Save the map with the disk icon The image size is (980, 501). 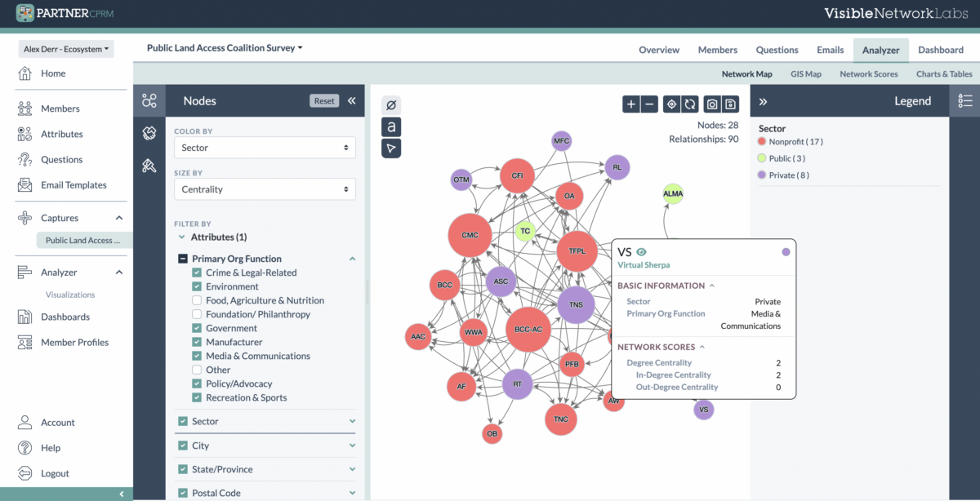731,104
